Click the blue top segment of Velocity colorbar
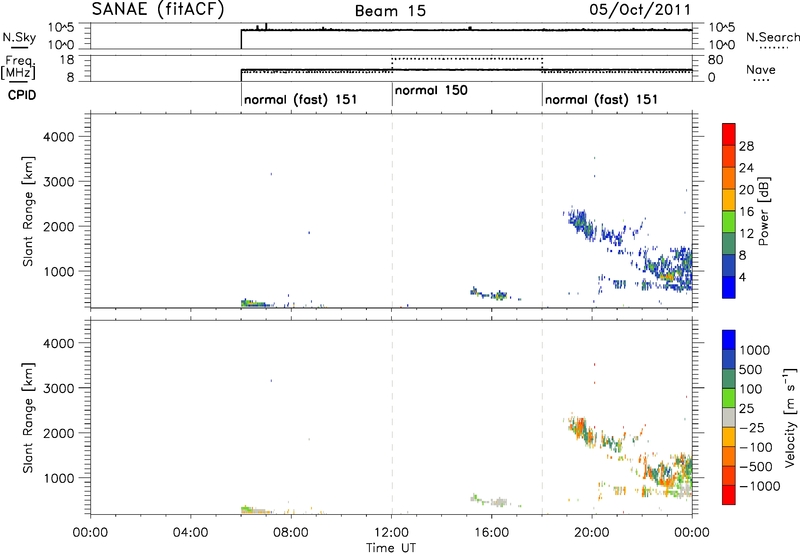The image size is (800, 554). click(729, 340)
